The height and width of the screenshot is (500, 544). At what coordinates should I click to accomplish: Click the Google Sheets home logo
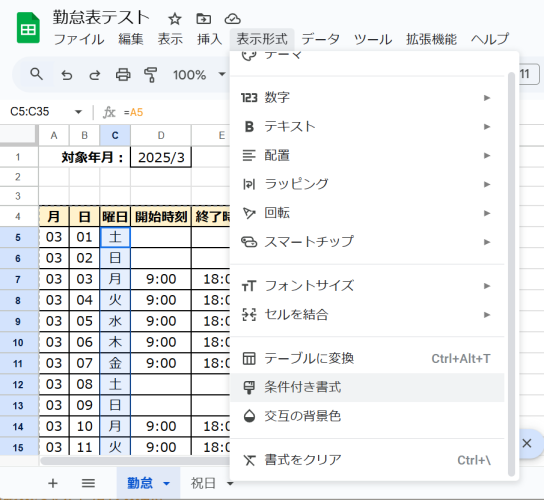(x=28, y=28)
